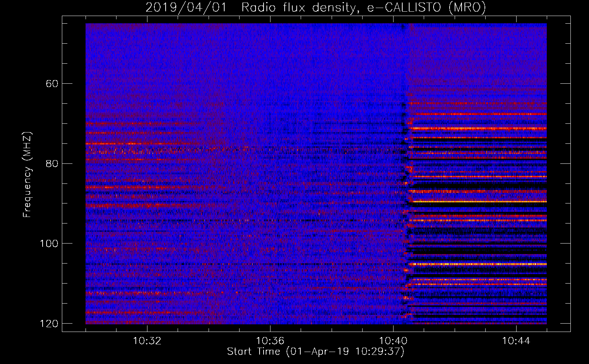Viewport: 589px width, 364px height.
Task: Click the 120 frequency tick label
Action: point(49,324)
